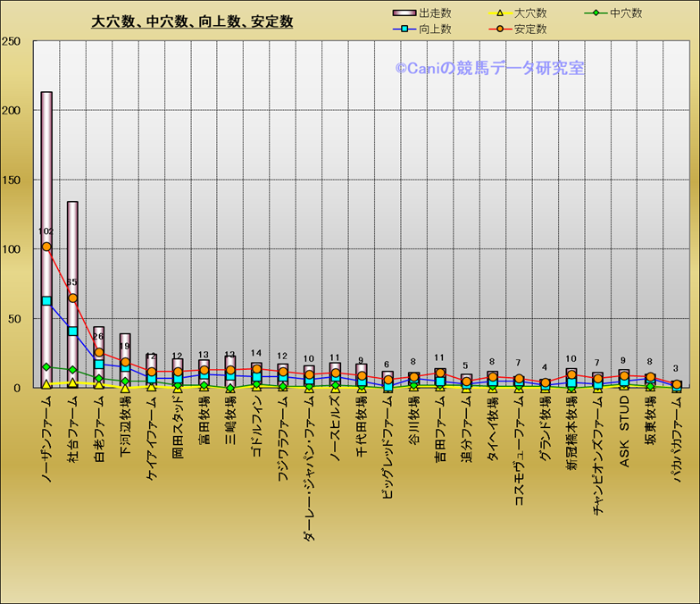Screen dimensions: 700x604
Task: Select the cyan 向上数 square for ノーザンファーム
Action: tap(46, 301)
